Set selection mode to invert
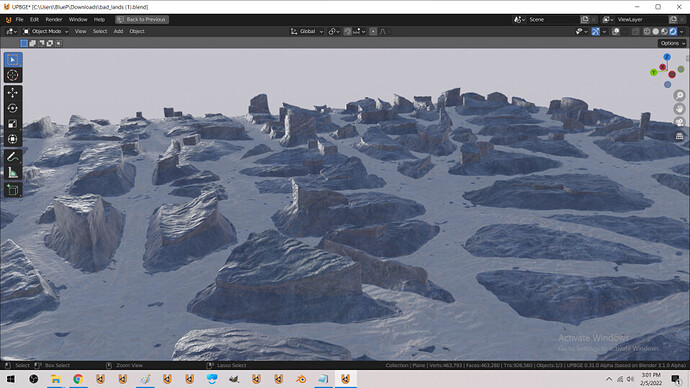The height and width of the screenshot is (388, 690). click(x=50, y=43)
